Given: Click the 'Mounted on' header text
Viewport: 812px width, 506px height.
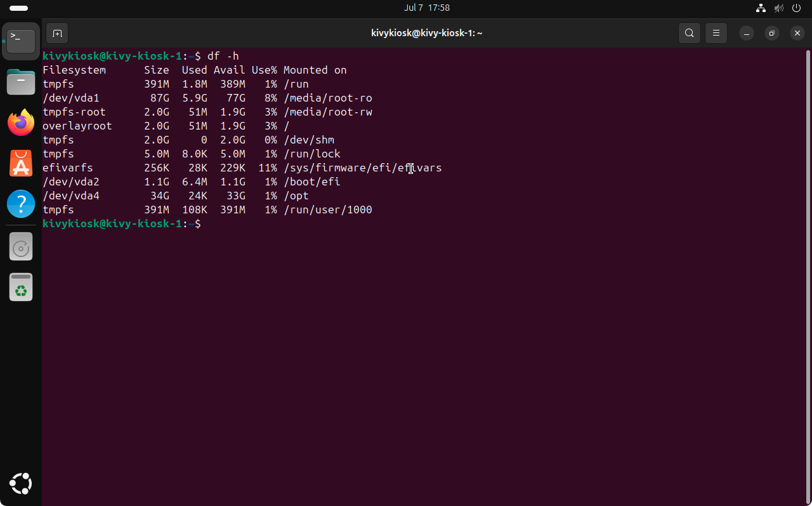Looking at the screenshot, I should click(315, 70).
